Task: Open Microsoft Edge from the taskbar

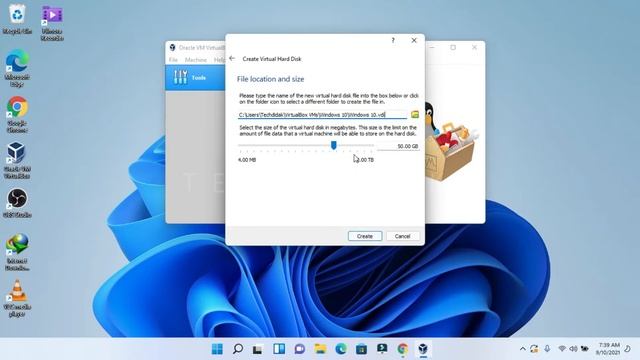Action: 341,349
